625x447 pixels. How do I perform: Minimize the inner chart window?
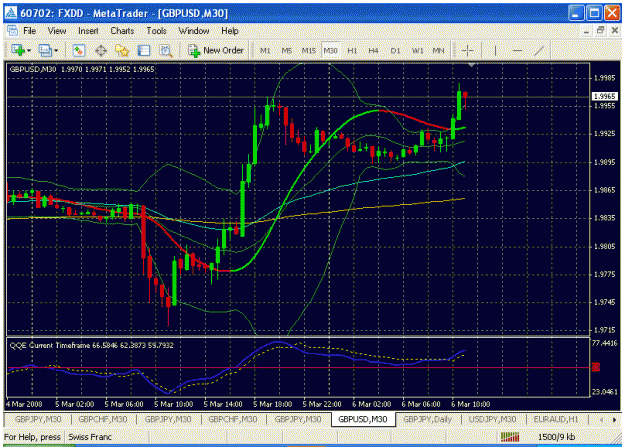pyautogui.click(x=586, y=30)
